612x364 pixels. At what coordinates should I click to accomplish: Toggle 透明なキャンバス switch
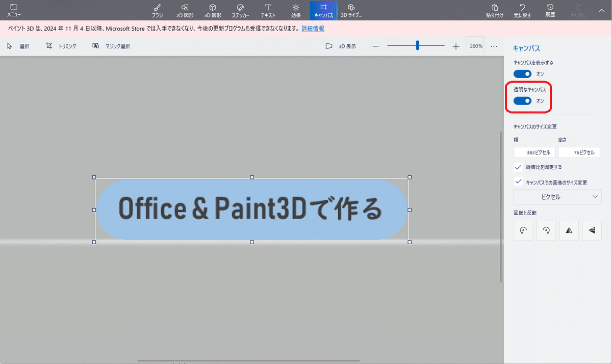[522, 101]
